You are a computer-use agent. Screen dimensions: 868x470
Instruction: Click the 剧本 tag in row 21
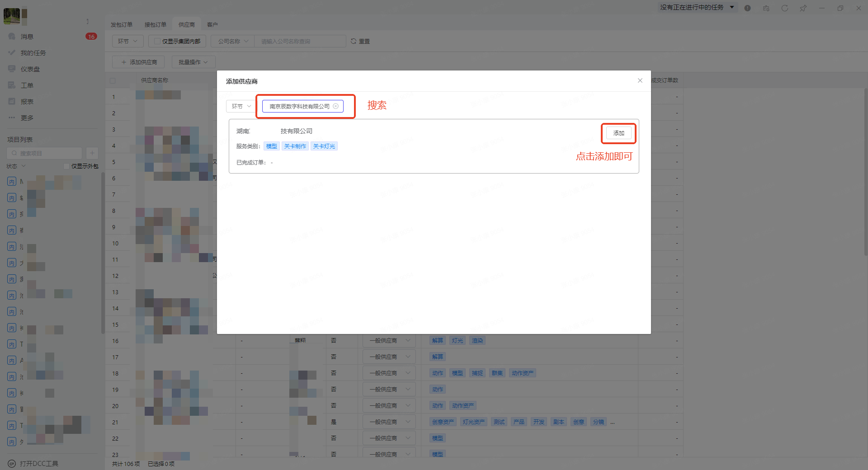(559, 422)
